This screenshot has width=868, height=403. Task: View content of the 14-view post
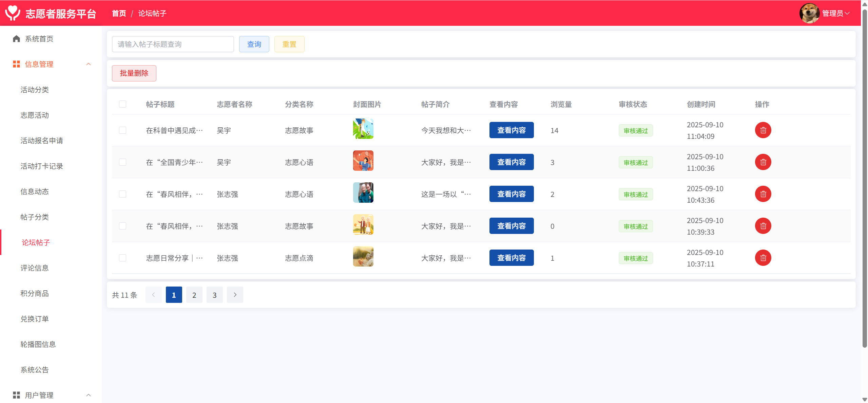(511, 130)
